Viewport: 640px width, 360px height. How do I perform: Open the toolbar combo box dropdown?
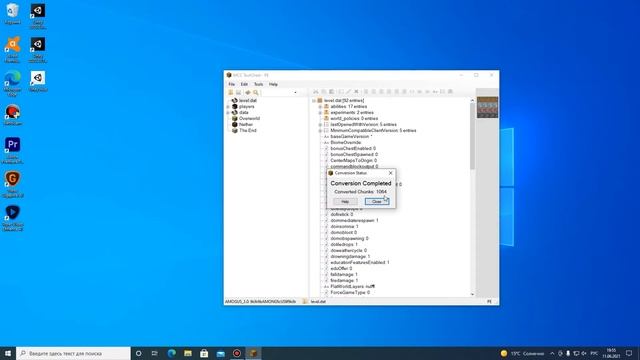click(295, 93)
